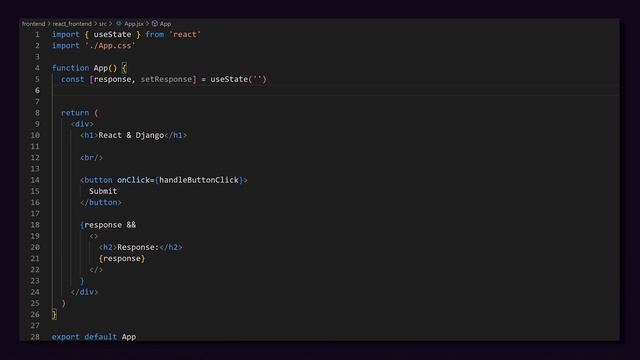Click 'onClick' attribute on line 14
This screenshot has width=640, height=360.
pyautogui.click(x=133, y=180)
